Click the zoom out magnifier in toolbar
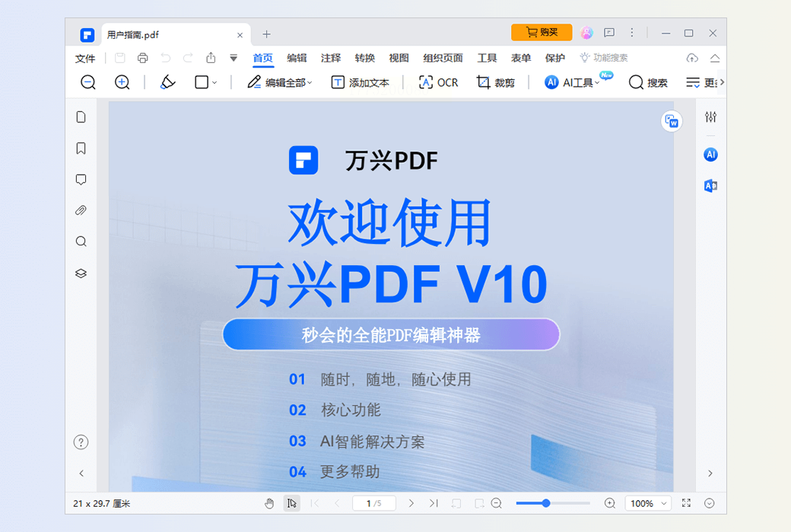 pyautogui.click(x=88, y=82)
